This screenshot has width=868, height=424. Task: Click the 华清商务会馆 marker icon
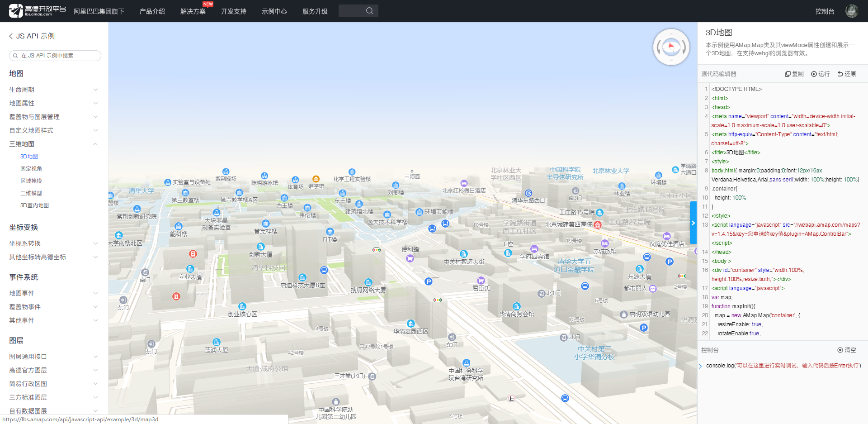(517, 306)
